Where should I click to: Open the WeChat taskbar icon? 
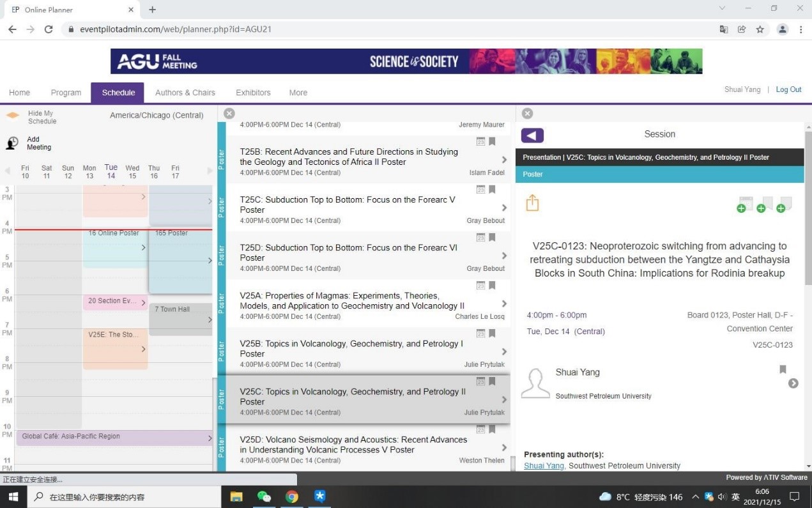pyautogui.click(x=264, y=496)
